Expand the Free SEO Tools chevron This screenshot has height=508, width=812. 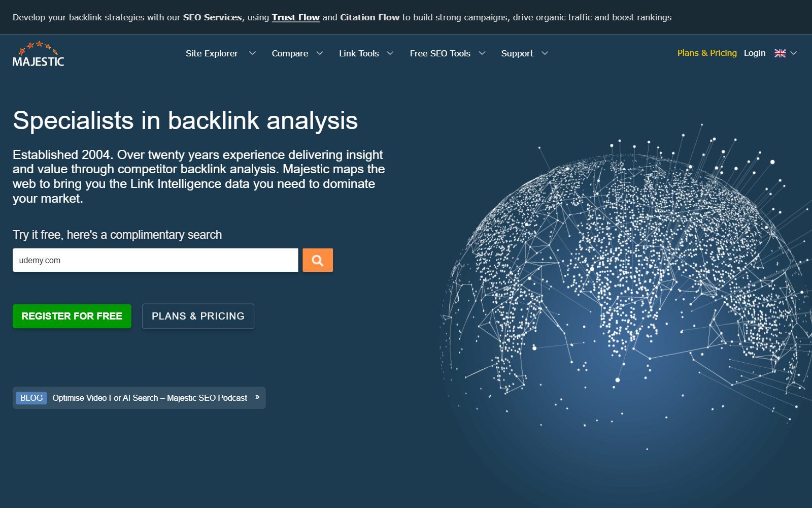(482, 53)
